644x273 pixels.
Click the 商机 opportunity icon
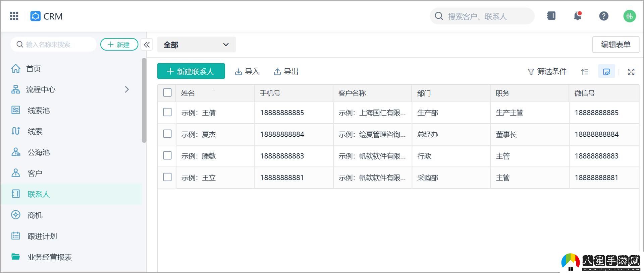click(16, 215)
